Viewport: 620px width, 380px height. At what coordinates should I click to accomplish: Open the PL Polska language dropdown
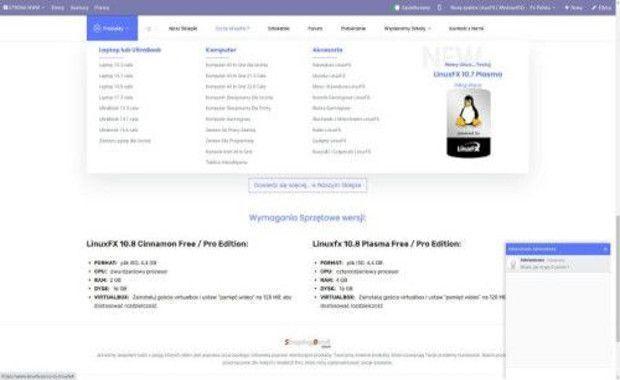click(542, 8)
